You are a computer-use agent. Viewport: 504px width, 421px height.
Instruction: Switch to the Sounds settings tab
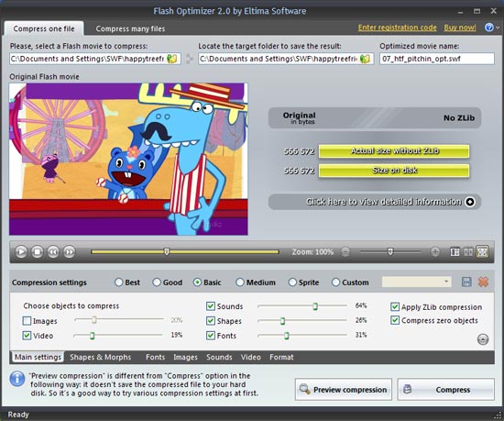click(x=219, y=357)
